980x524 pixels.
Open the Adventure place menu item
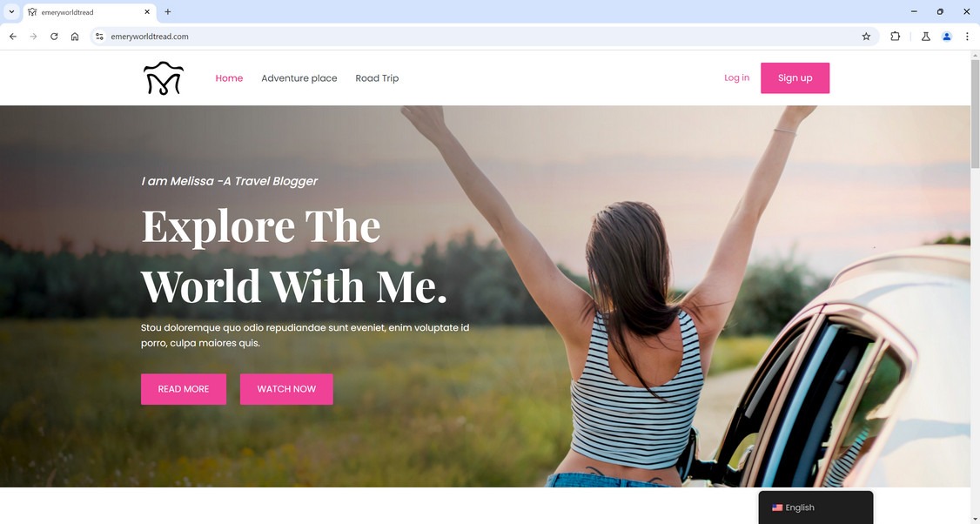coord(299,78)
